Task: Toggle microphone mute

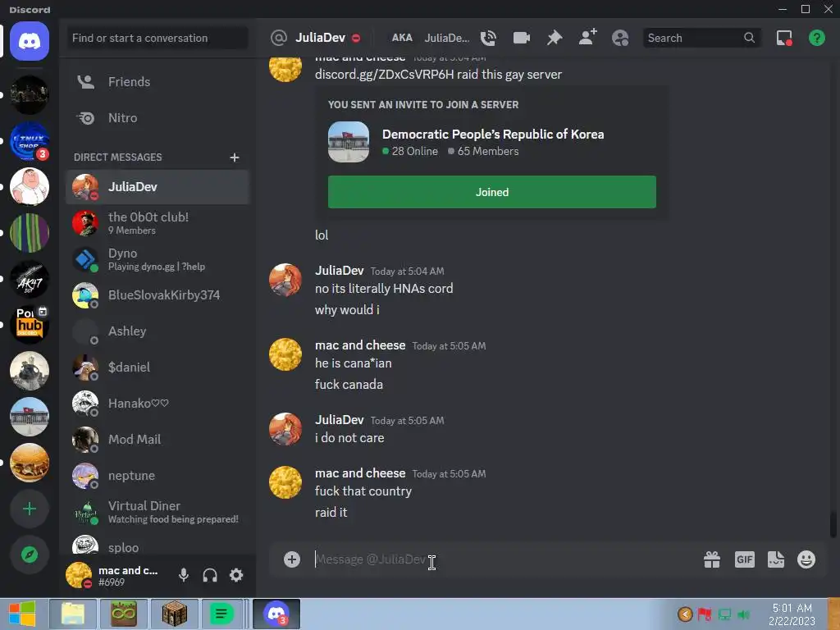Action: (x=183, y=575)
